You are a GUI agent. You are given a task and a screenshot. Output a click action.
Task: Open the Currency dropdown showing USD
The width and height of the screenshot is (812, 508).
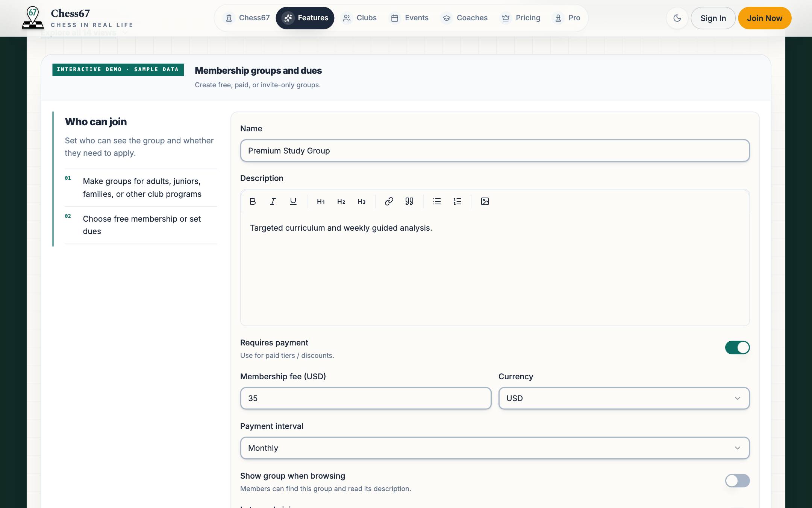pyautogui.click(x=624, y=398)
